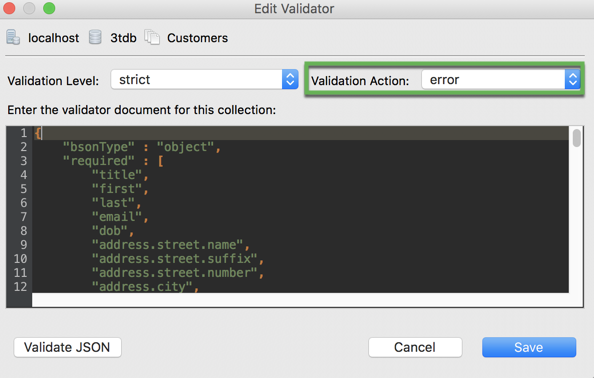This screenshot has width=594, height=378.
Task: Click the blue arrows beside error
Action: click(x=572, y=80)
